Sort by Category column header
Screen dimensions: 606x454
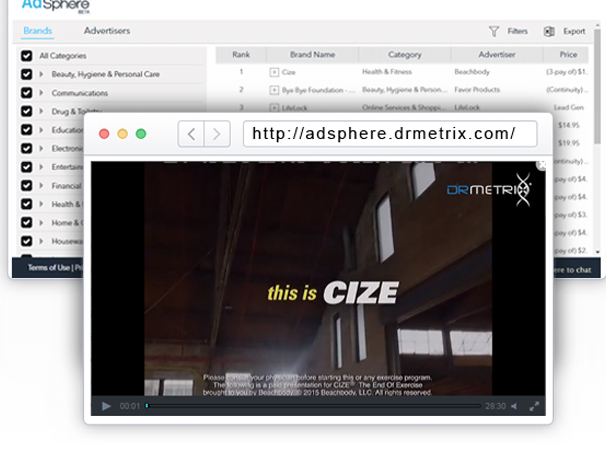405,55
